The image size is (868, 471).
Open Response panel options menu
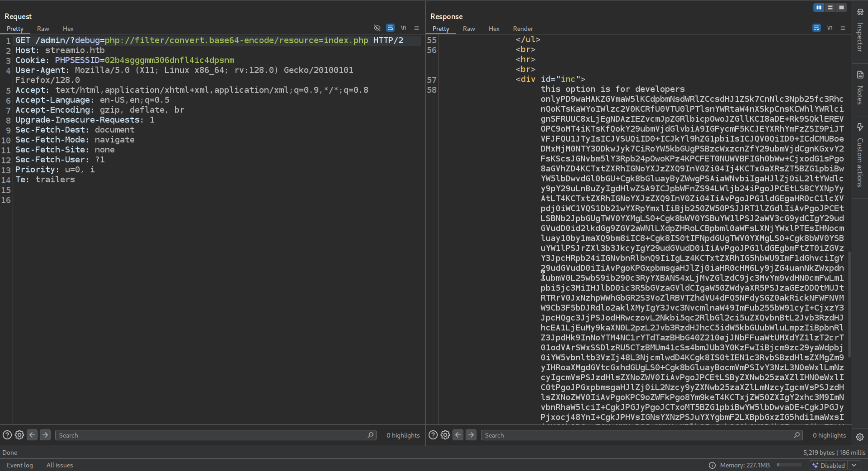[843, 28]
